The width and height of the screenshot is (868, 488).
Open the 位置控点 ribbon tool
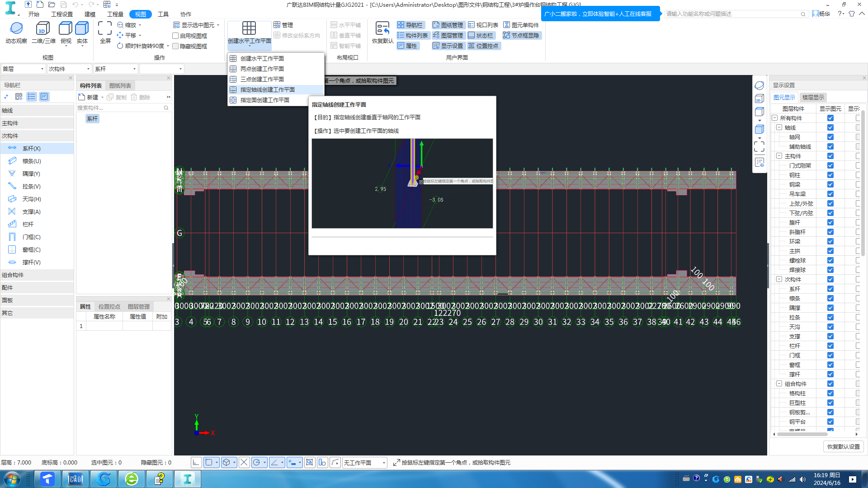(483, 46)
